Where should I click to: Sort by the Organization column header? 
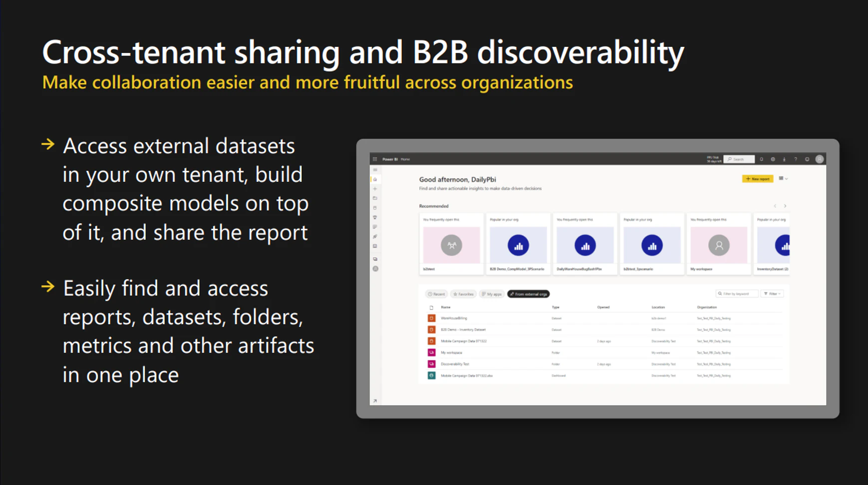[x=707, y=307]
